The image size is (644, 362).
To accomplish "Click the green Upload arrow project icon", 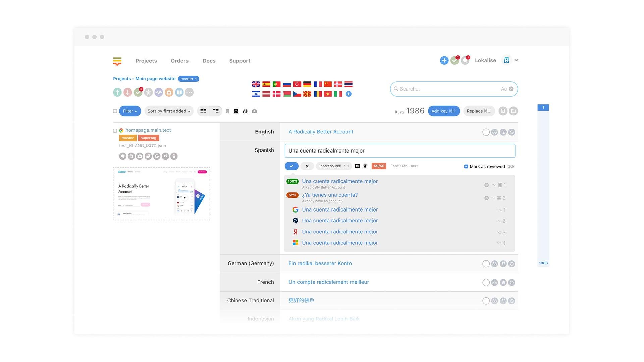I will tap(117, 92).
